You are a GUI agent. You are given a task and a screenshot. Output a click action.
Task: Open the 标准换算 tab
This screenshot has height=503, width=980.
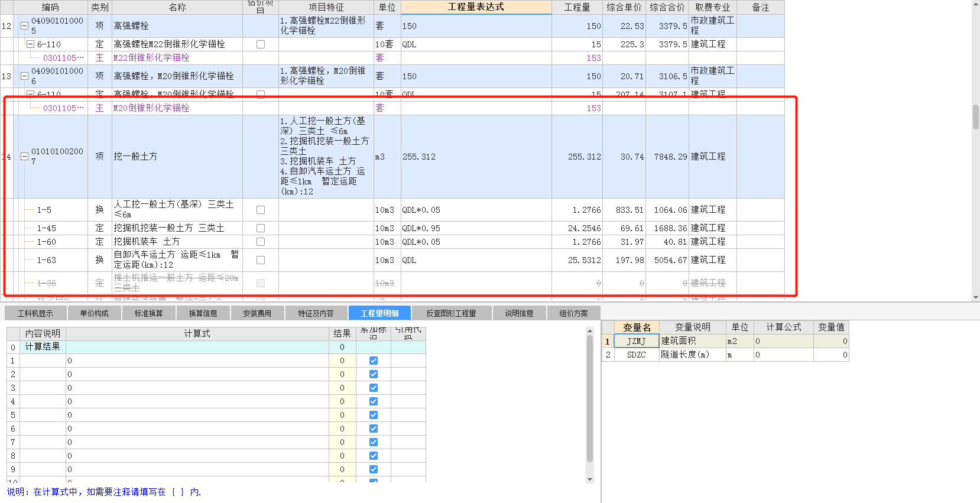[x=148, y=313]
